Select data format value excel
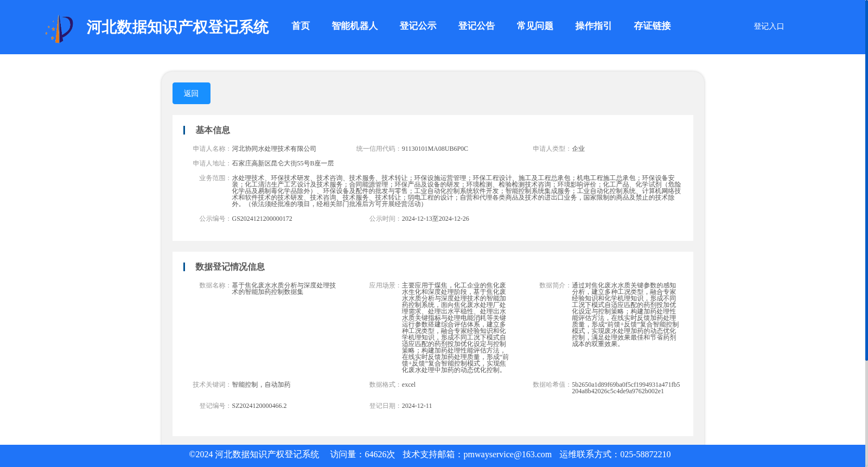Viewport: 868px width, 467px height. pyautogui.click(x=409, y=385)
